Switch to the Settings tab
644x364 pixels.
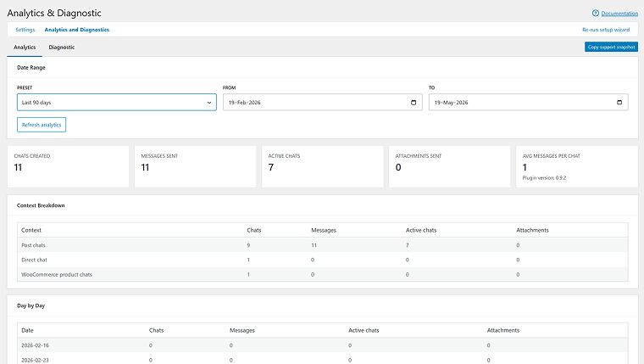click(x=25, y=30)
